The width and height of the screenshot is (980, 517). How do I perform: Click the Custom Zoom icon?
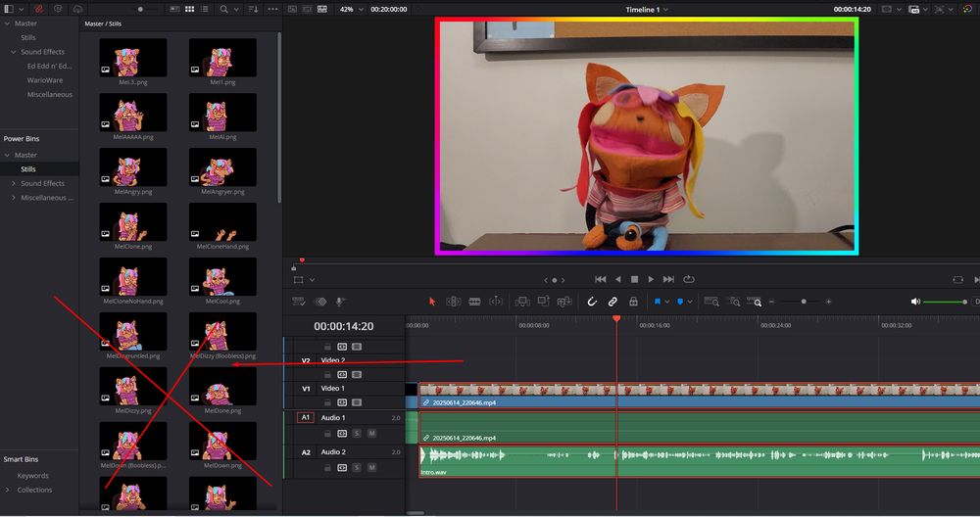tap(755, 302)
